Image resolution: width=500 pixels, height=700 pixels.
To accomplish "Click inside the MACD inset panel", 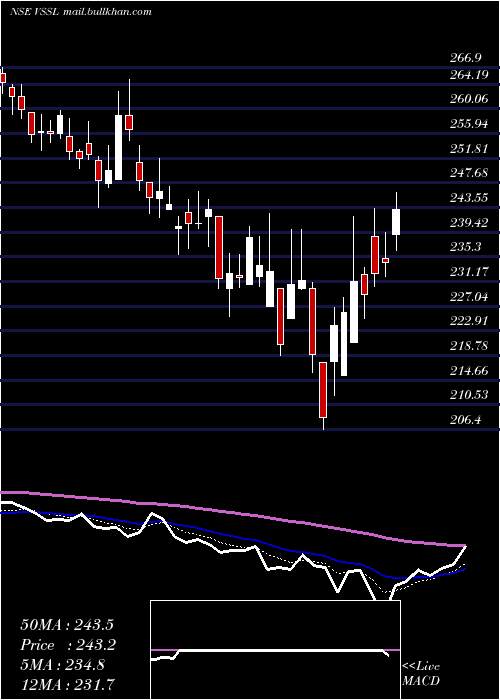I will [275, 650].
